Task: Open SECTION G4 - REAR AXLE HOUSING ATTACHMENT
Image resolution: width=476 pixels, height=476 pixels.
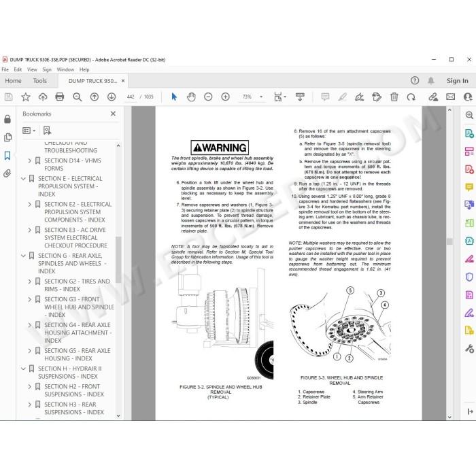Action: pyautogui.click(x=78, y=333)
